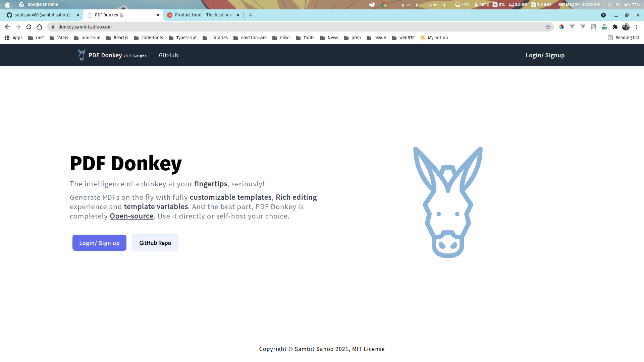The image size is (644, 362).
Task: Toggle the Wi-Fi indicator in the tray
Action: pos(609,5)
